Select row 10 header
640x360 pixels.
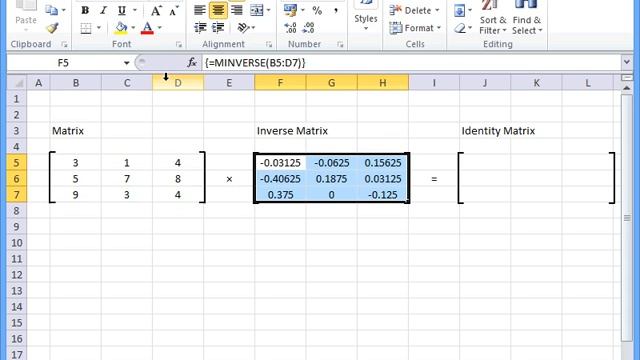click(x=17, y=243)
